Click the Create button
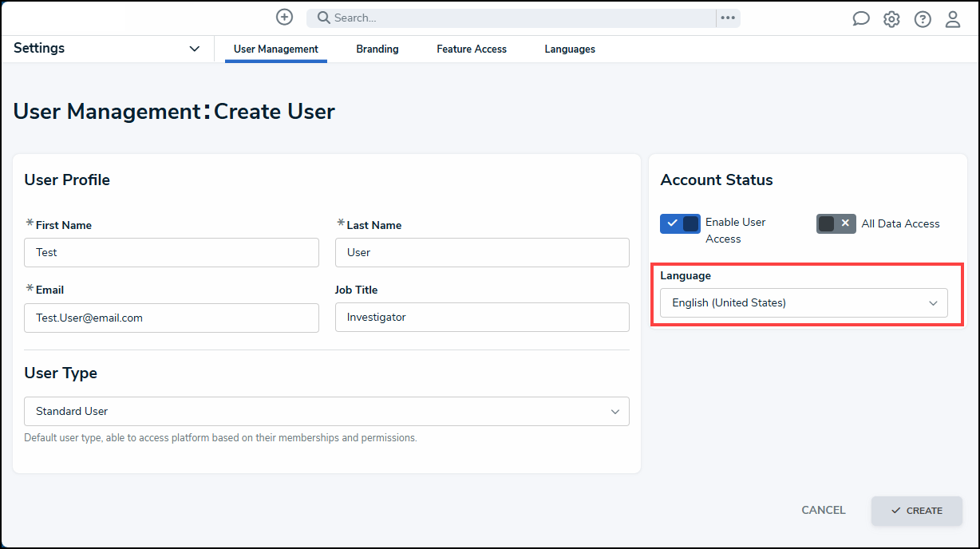This screenshot has height=549, width=980. coord(917,511)
